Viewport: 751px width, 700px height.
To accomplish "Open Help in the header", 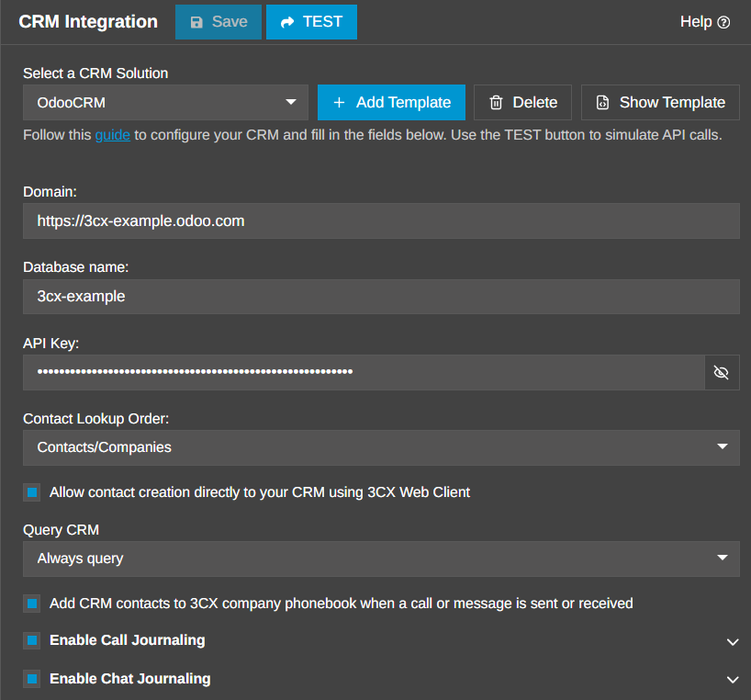I will [704, 22].
